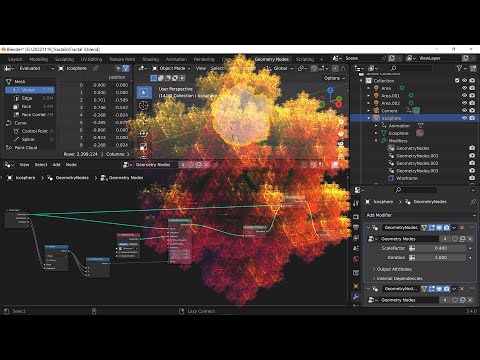
Task: Click the outliner filter funnel icon
Action: pyautogui.click(x=460, y=68)
